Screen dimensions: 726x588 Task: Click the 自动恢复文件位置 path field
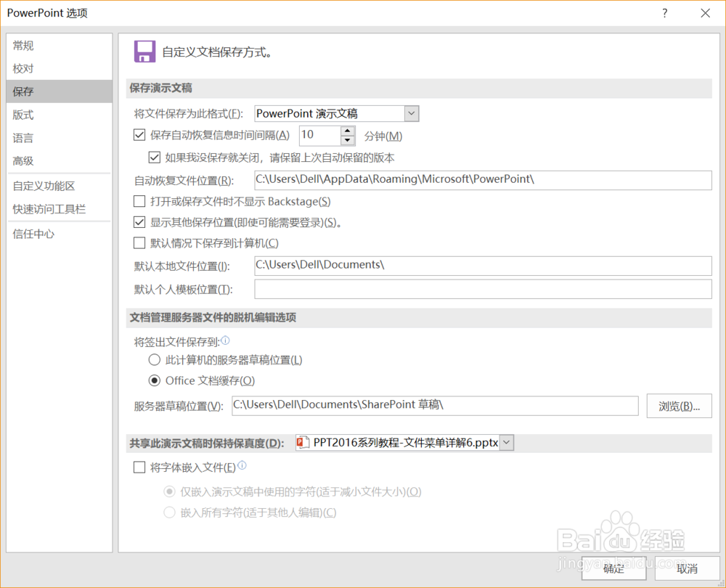pos(483,179)
